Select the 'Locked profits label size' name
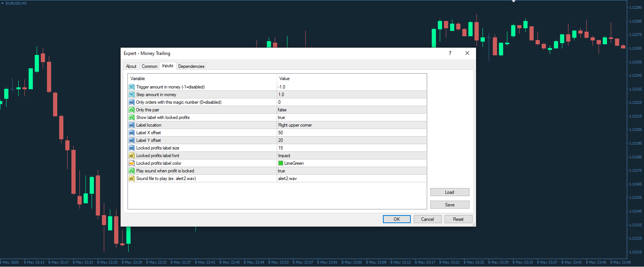 coord(158,148)
